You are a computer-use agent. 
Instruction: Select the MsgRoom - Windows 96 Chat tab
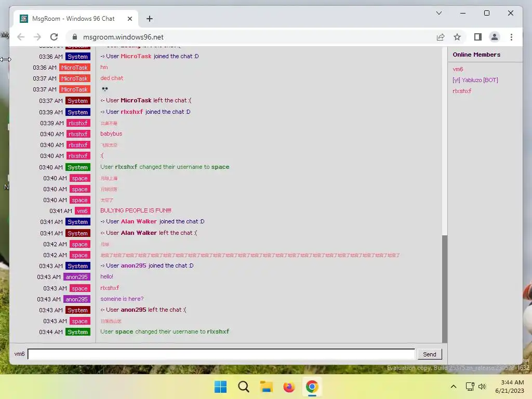click(x=76, y=19)
